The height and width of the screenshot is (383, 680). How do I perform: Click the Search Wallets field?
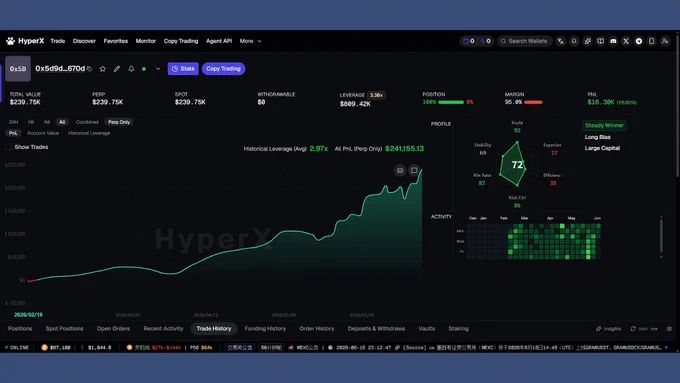click(x=525, y=41)
